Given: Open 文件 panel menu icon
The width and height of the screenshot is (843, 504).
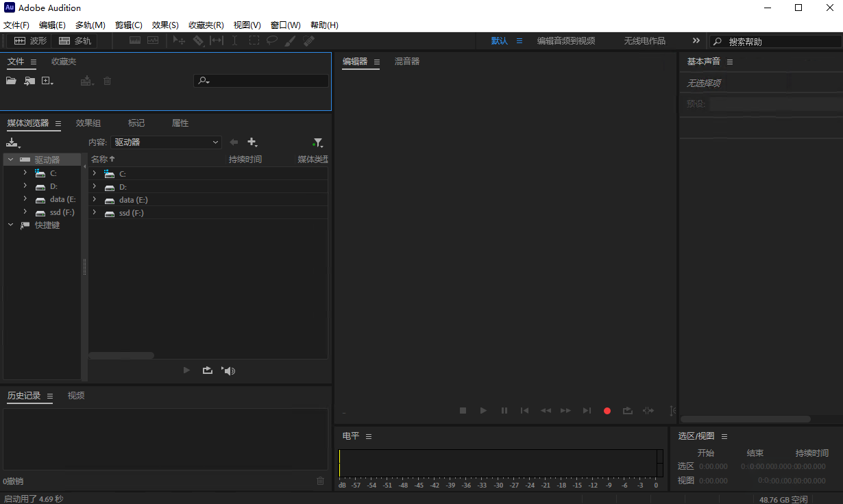Looking at the screenshot, I should click(34, 62).
